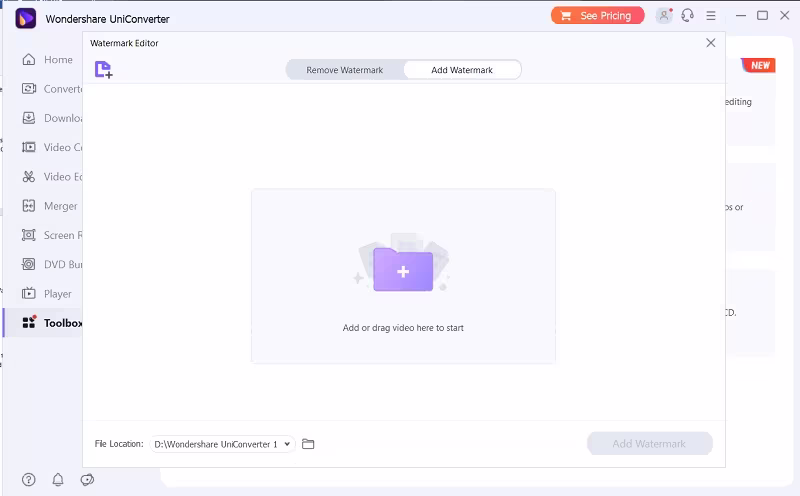Close the Watermark Editor dialog
The height and width of the screenshot is (496, 800).
click(711, 43)
